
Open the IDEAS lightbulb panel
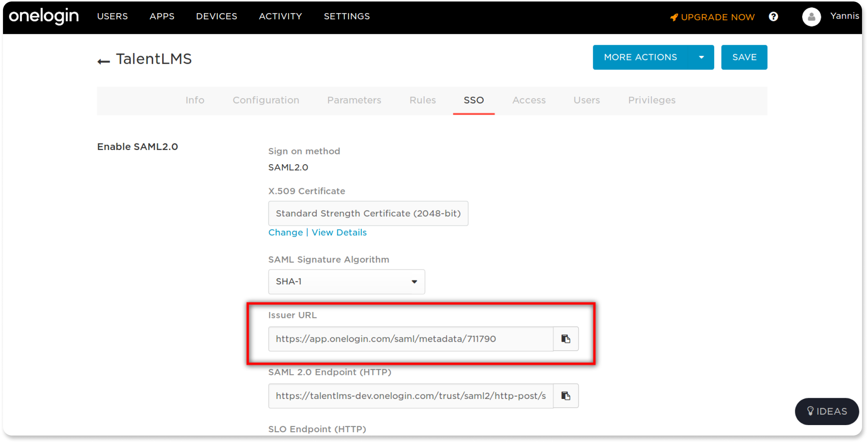(x=827, y=411)
